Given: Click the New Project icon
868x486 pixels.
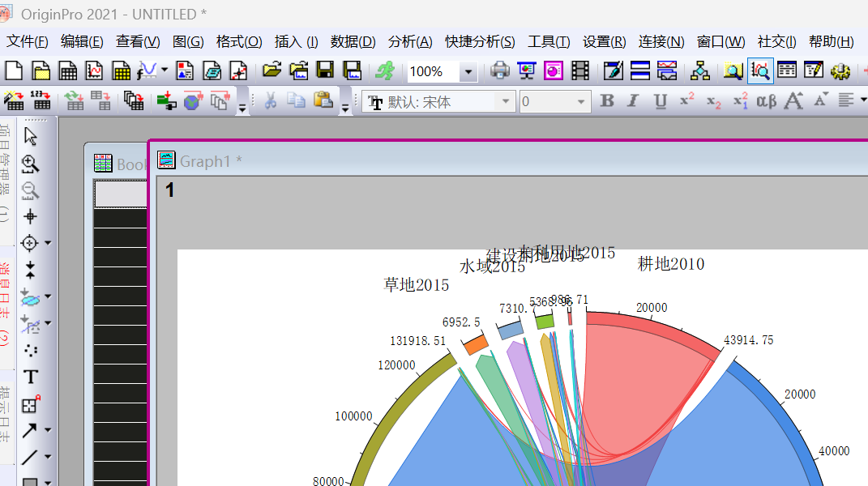Looking at the screenshot, I should coord(13,70).
